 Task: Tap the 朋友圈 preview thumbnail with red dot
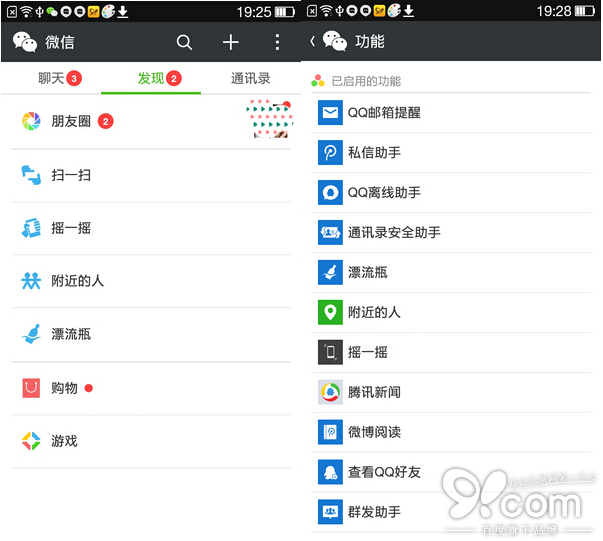pos(269,118)
